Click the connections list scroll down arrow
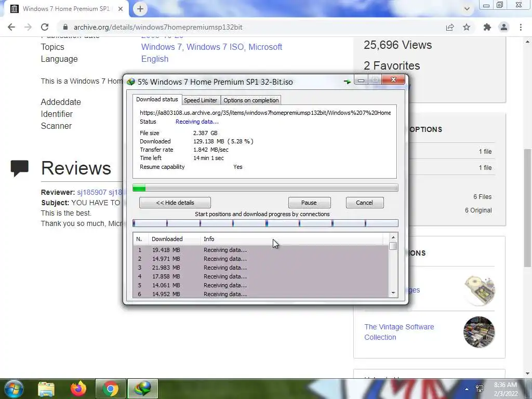 (x=393, y=293)
